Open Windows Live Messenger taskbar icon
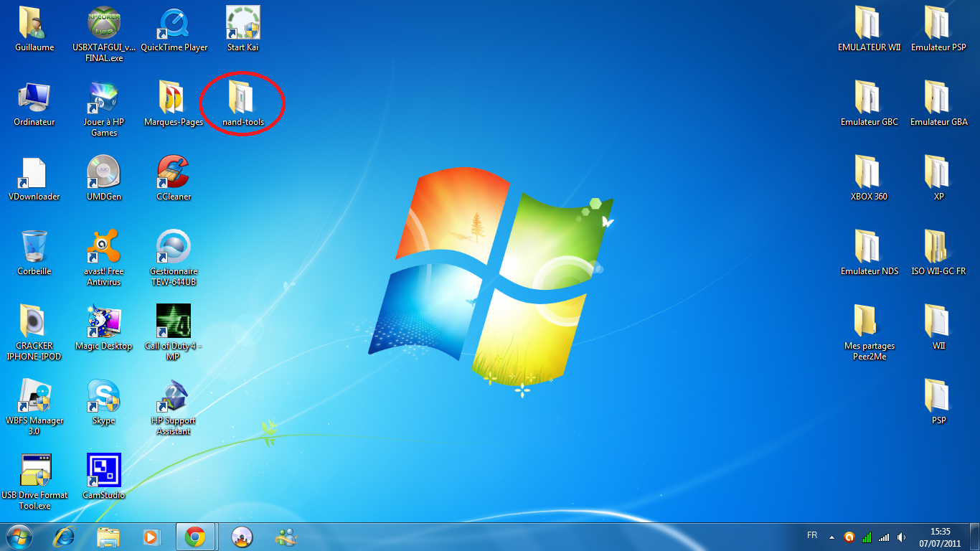This screenshot has width=980, height=551. tap(287, 537)
